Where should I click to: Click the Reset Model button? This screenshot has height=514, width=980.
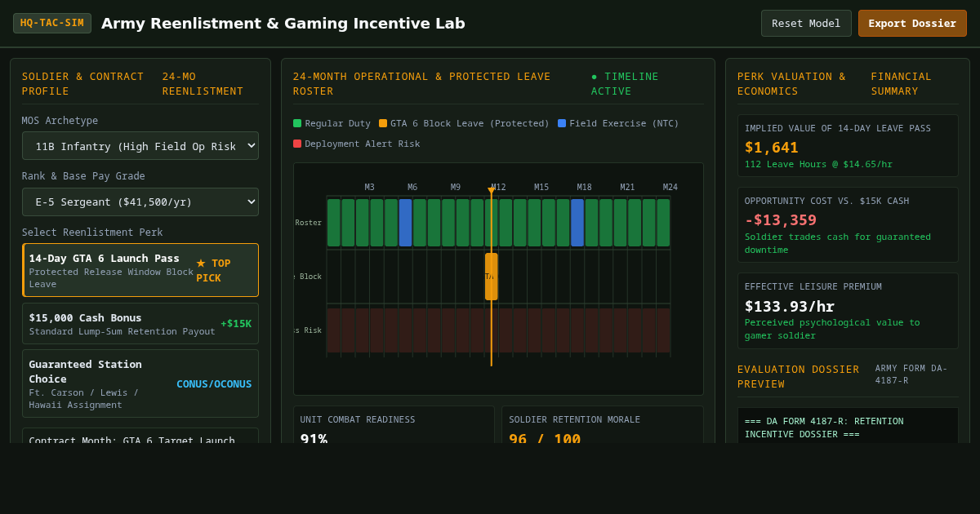[x=806, y=23]
